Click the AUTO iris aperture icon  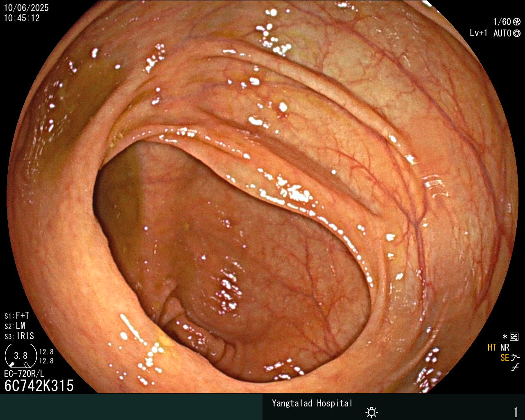point(517,33)
